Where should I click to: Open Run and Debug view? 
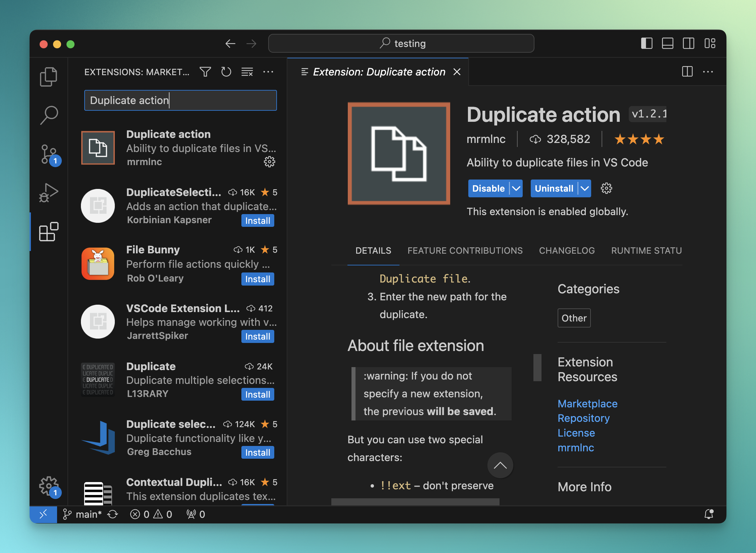49,193
